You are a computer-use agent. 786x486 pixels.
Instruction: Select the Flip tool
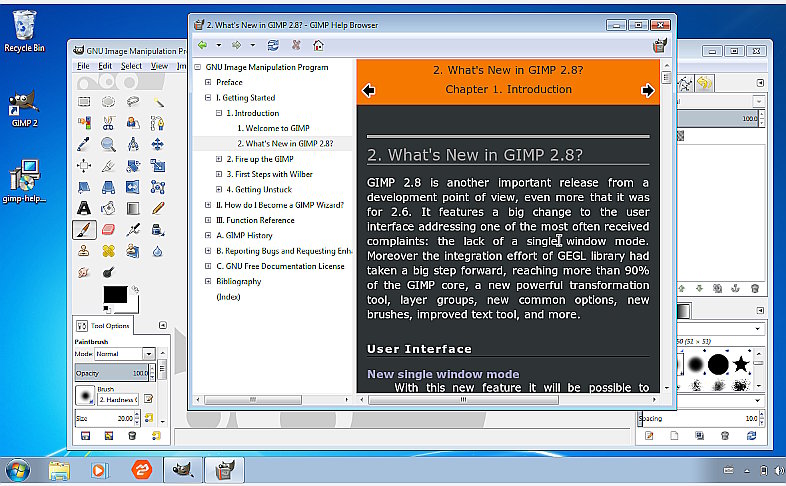click(133, 187)
